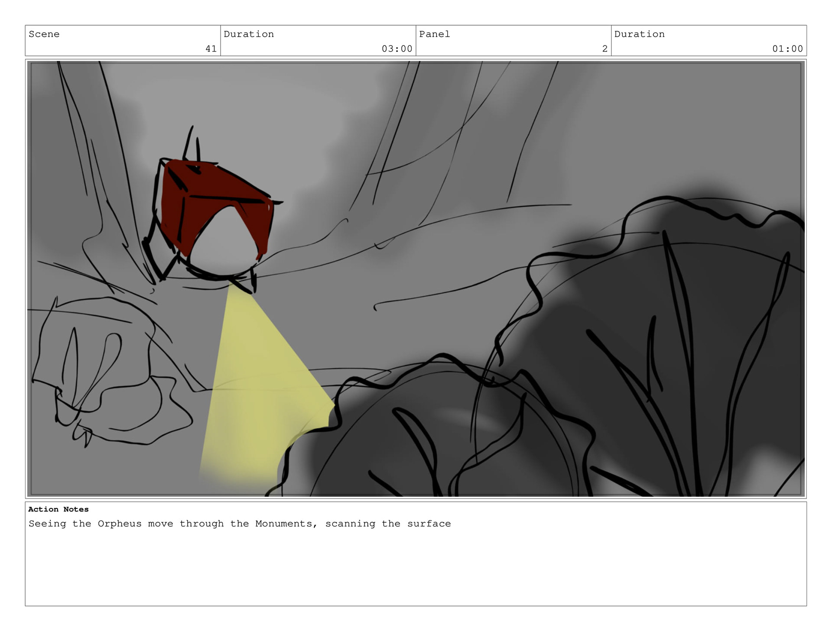Select the panel number 2
Image resolution: width=832 pixels, height=644 pixels.
pos(604,49)
